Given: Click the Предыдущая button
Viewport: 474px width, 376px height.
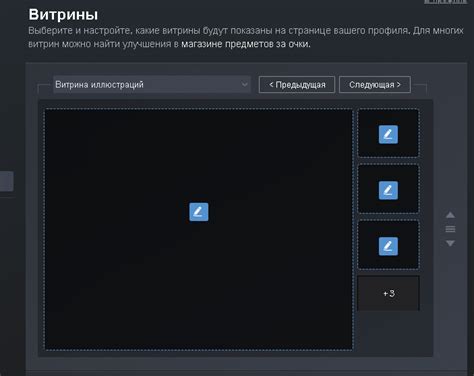Looking at the screenshot, I should click(297, 85).
